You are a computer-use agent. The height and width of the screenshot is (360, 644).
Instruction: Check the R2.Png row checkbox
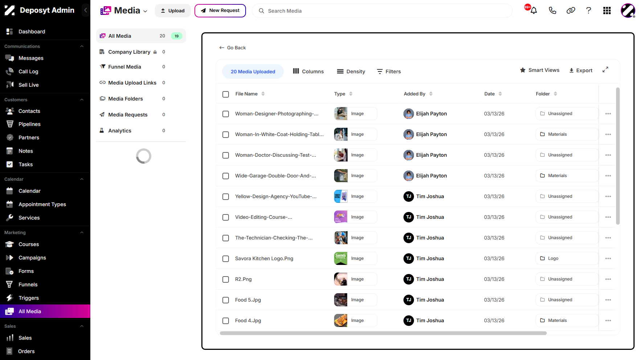pos(226,279)
